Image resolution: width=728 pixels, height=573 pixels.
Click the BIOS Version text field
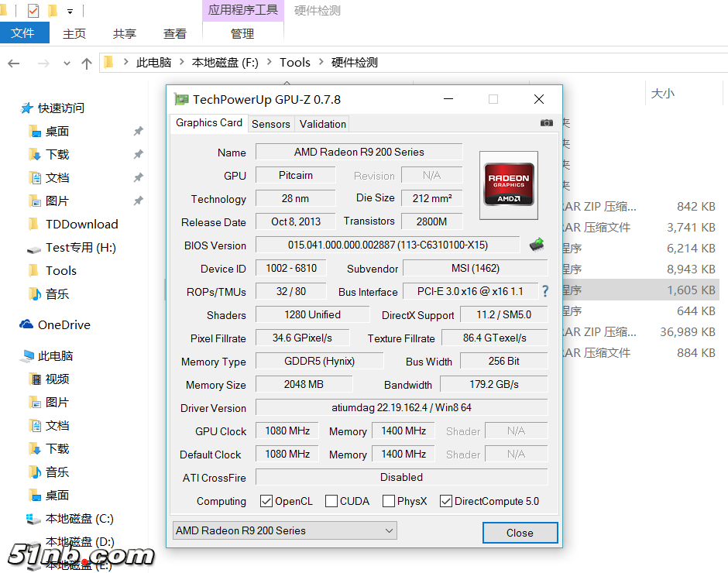387,245
